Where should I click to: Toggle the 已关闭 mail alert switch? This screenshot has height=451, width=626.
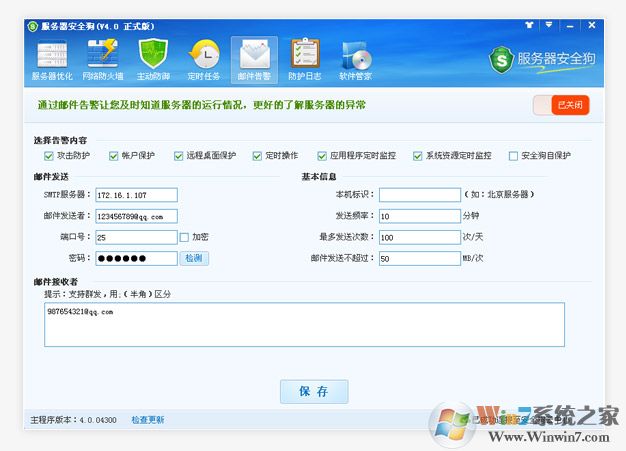(561, 105)
